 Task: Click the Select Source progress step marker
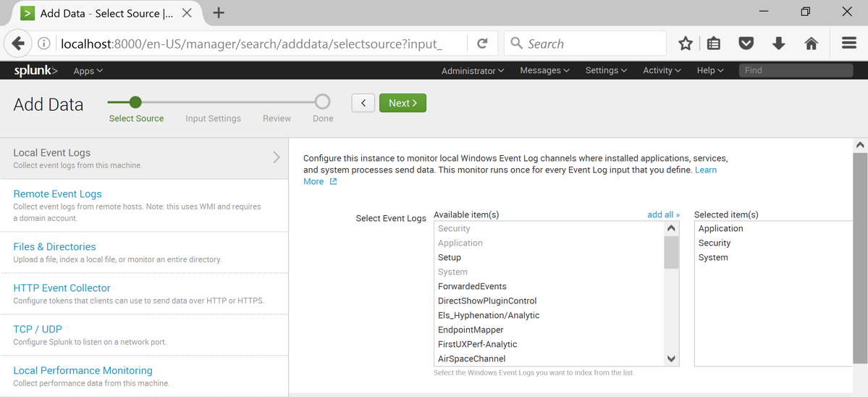pyautogui.click(x=135, y=102)
